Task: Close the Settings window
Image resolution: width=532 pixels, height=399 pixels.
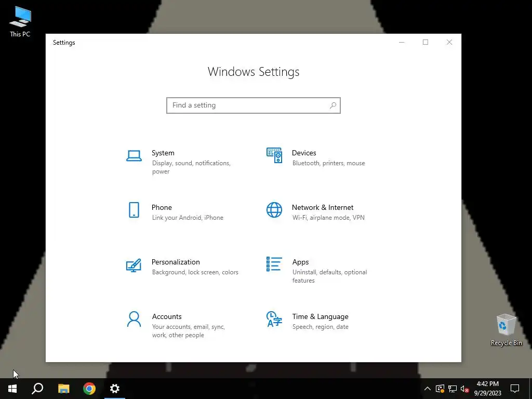Action: tap(449, 42)
